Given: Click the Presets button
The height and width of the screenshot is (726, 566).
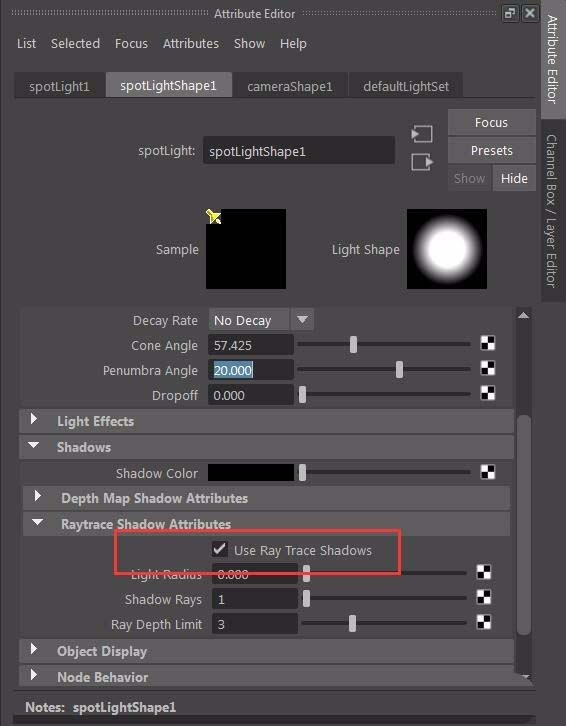Looking at the screenshot, I should click(491, 150).
